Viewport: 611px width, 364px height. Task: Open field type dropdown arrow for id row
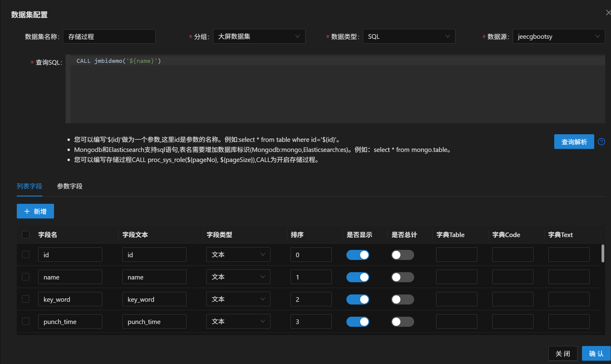coord(262,254)
